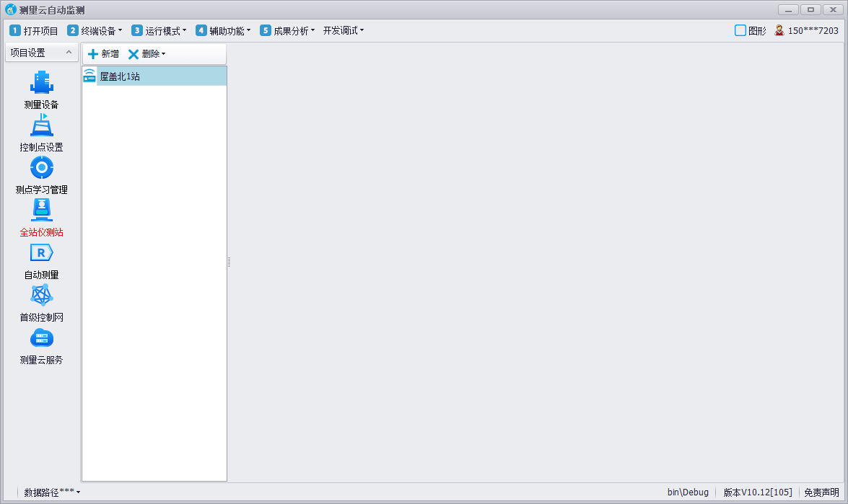
Task: Click the user account avatar icon
Action: click(779, 30)
